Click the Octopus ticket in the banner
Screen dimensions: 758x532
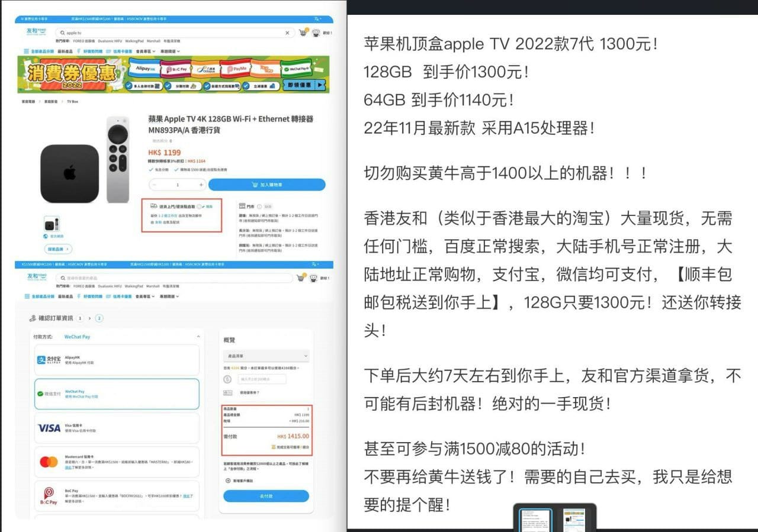click(205, 69)
